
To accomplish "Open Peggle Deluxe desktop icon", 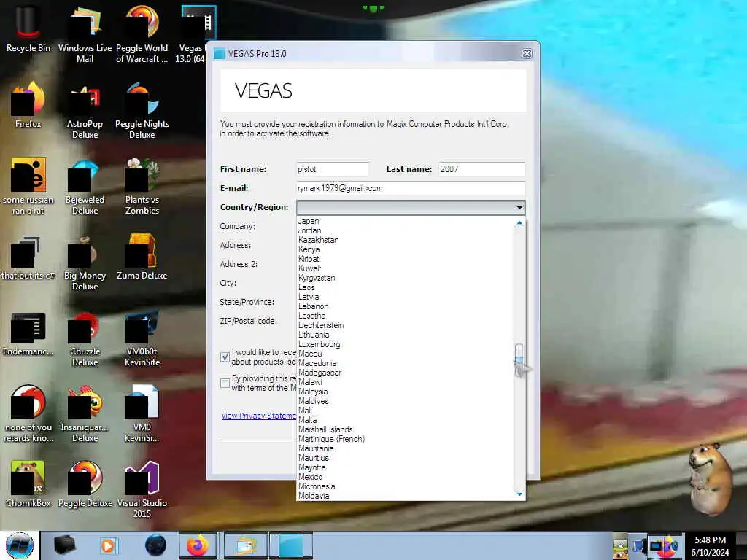I will point(85,483).
